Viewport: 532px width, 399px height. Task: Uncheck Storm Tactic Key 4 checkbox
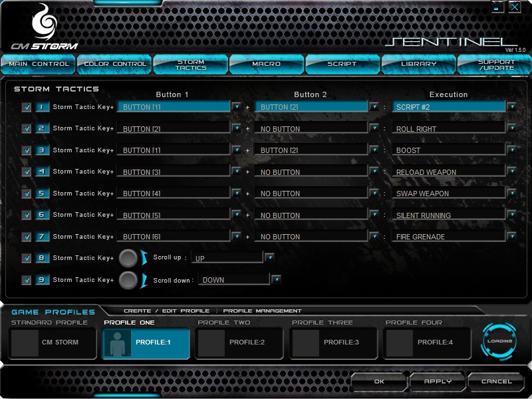[26, 172]
